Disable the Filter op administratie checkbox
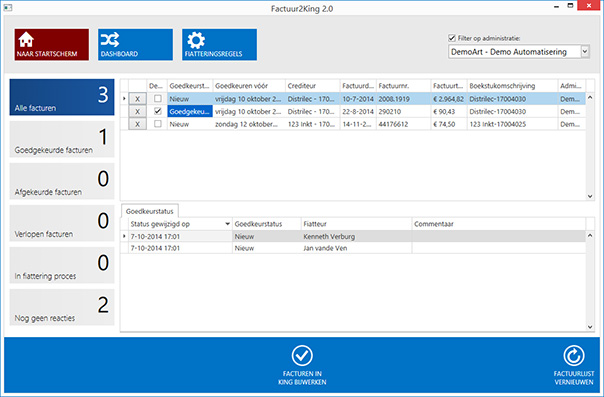Image resolution: width=604 pixels, height=397 pixels. [x=452, y=38]
